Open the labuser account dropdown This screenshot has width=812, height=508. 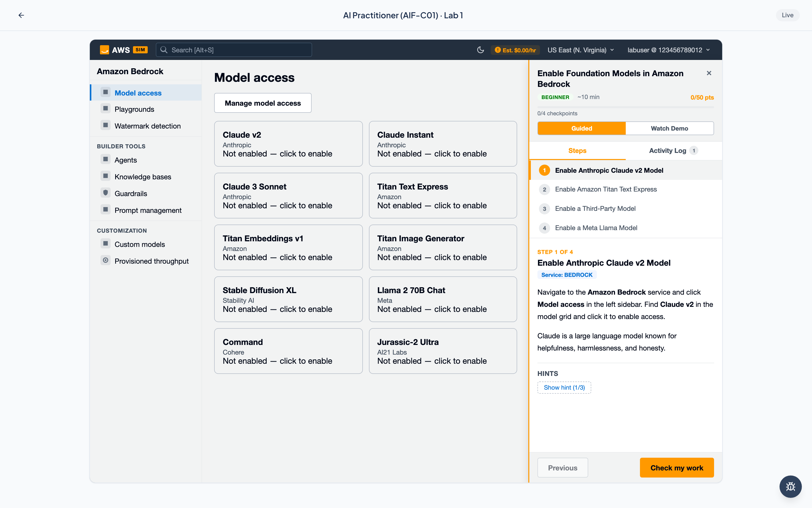(x=669, y=50)
